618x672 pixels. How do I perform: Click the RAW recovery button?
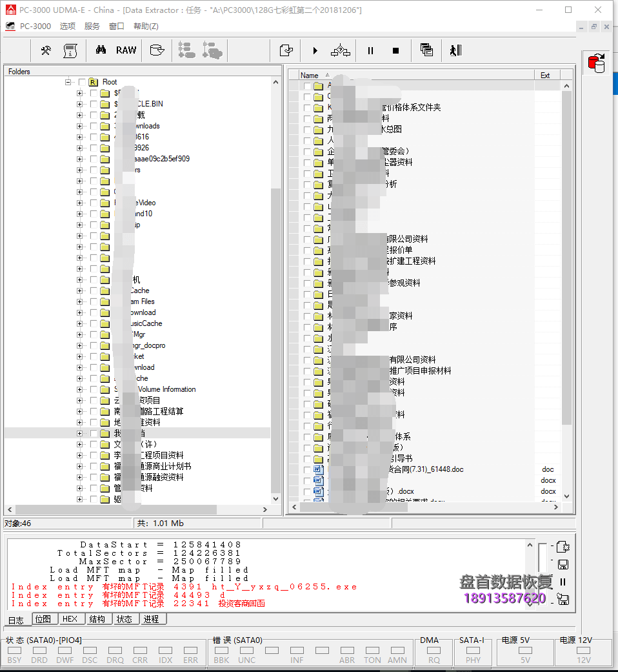pyautogui.click(x=126, y=50)
